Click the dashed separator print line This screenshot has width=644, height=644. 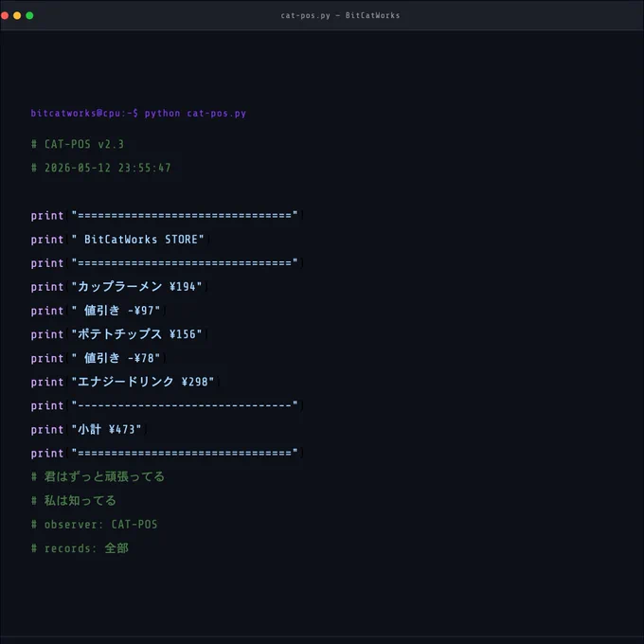(167, 405)
